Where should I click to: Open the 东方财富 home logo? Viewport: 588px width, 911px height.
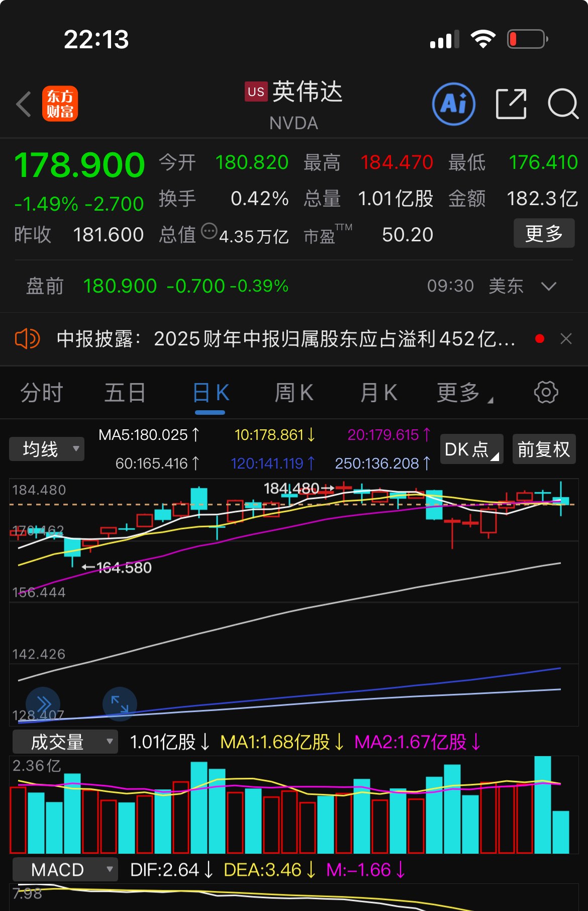click(60, 104)
